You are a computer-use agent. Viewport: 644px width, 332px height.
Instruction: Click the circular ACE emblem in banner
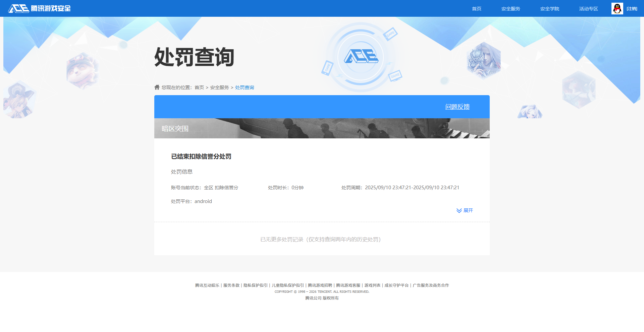(361, 57)
